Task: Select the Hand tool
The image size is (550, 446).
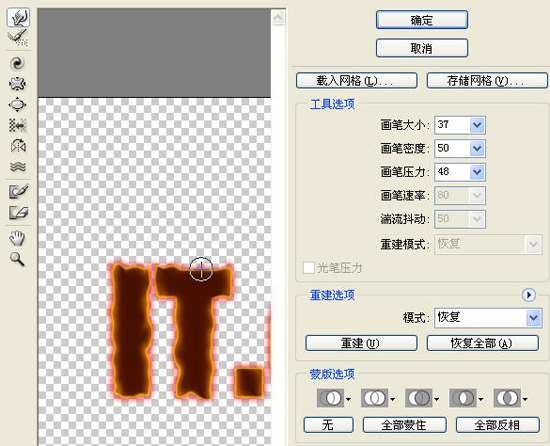Action: click(x=18, y=238)
